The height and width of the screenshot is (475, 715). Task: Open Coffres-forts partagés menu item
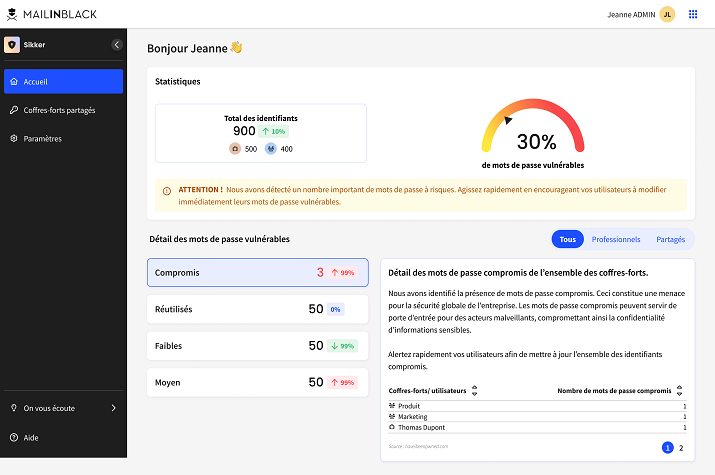click(x=63, y=110)
